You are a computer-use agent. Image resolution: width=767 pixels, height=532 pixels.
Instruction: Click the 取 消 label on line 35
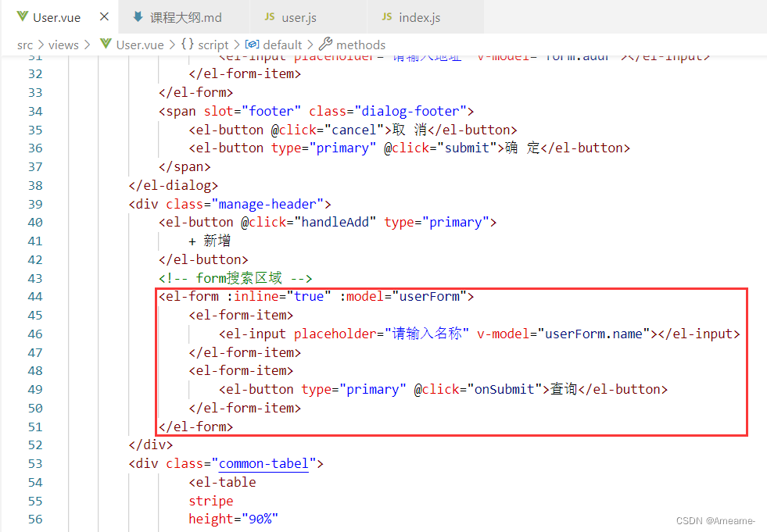coord(410,130)
